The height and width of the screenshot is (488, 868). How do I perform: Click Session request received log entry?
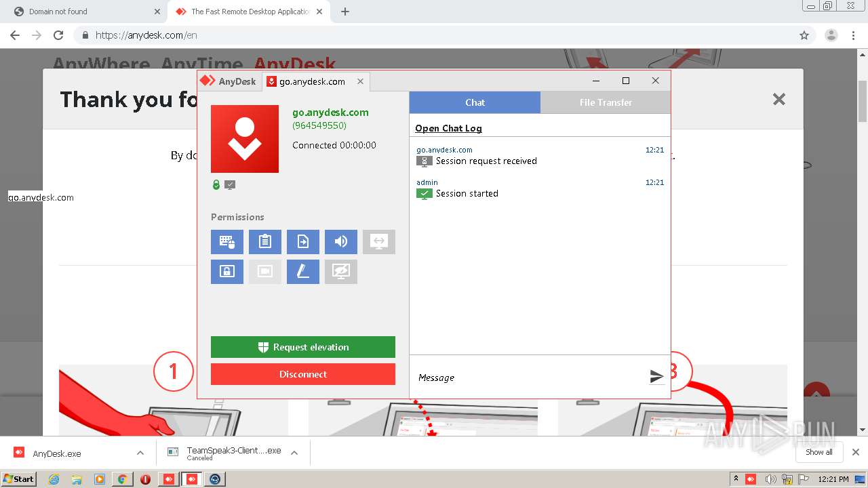pos(486,161)
